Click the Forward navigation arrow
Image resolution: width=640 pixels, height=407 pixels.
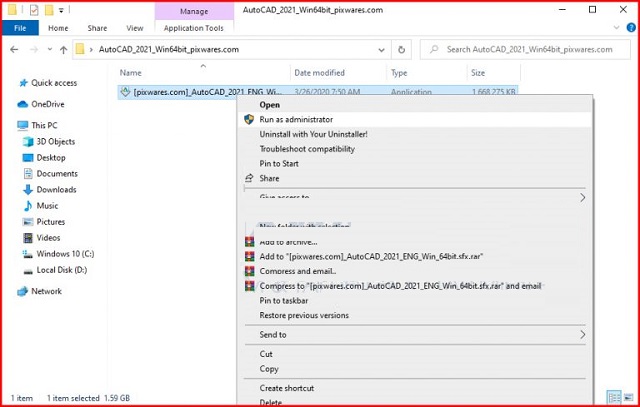click(x=34, y=49)
